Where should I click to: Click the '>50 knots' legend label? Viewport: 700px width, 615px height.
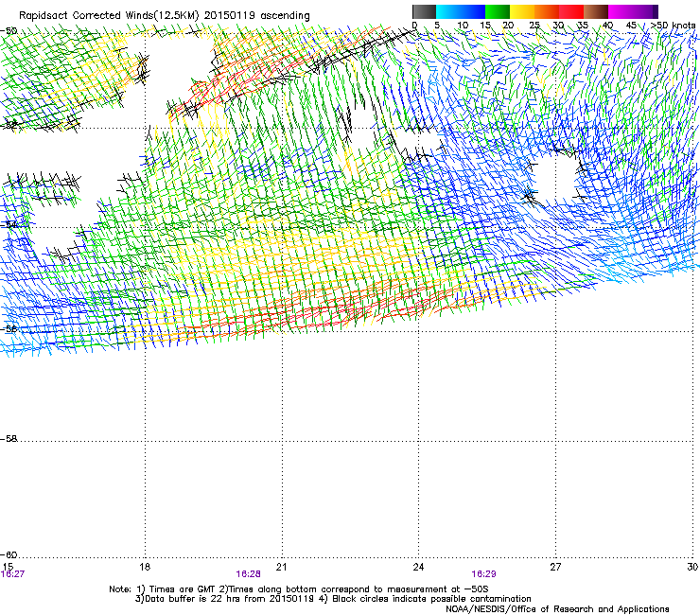pyautogui.click(x=674, y=25)
